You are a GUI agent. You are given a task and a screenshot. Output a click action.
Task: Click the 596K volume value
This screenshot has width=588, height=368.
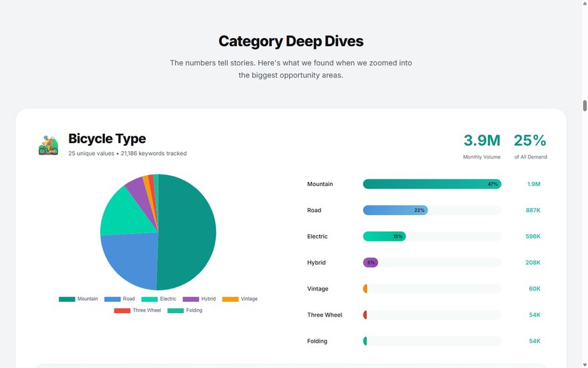coord(533,237)
